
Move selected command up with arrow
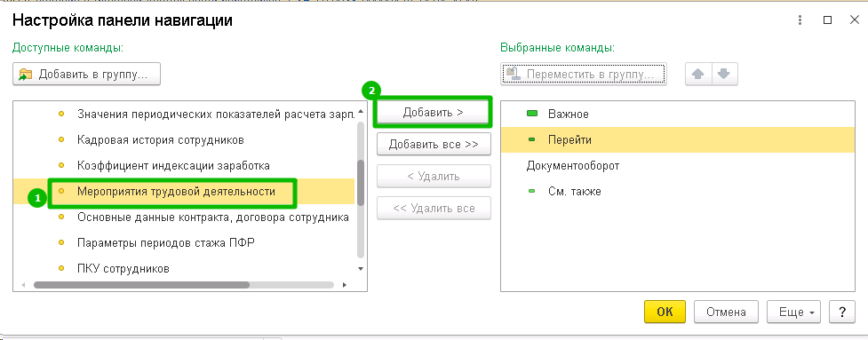click(698, 74)
